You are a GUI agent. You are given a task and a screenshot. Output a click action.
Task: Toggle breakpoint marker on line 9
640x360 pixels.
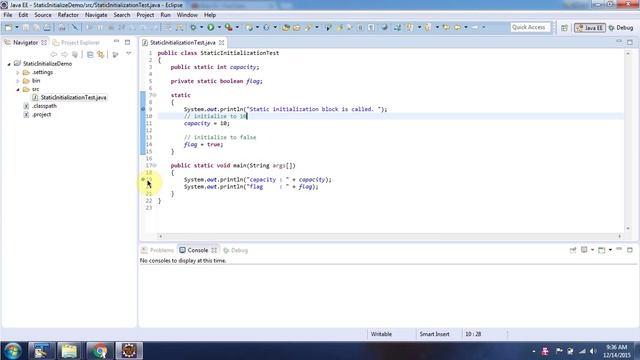[143, 109]
